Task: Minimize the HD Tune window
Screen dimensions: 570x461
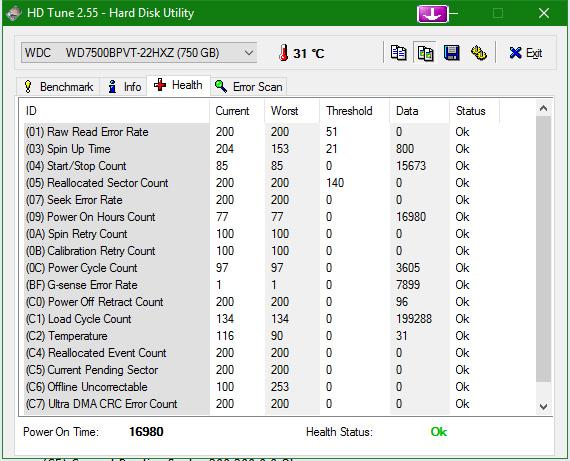Action: point(453,14)
